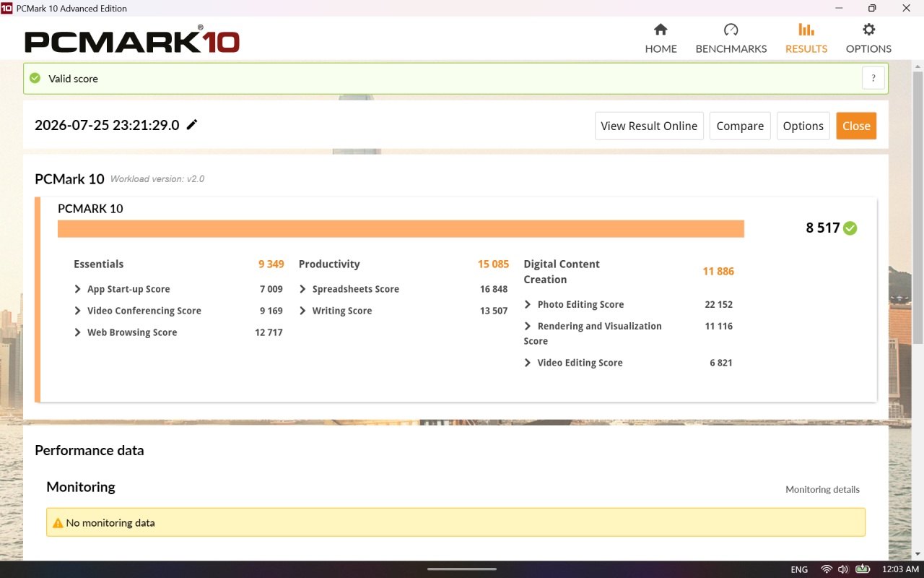
Task: Click the Performance data heading
Action: [90, 450]
